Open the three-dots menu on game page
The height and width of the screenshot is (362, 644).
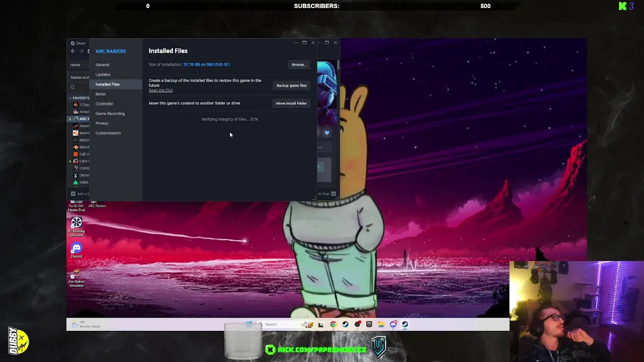319,147
